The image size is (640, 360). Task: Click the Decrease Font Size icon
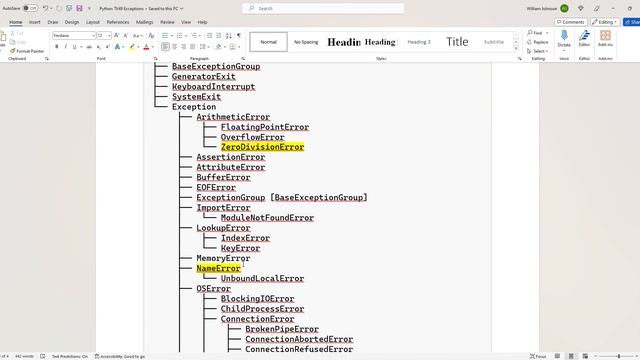[x=126, y=36]
